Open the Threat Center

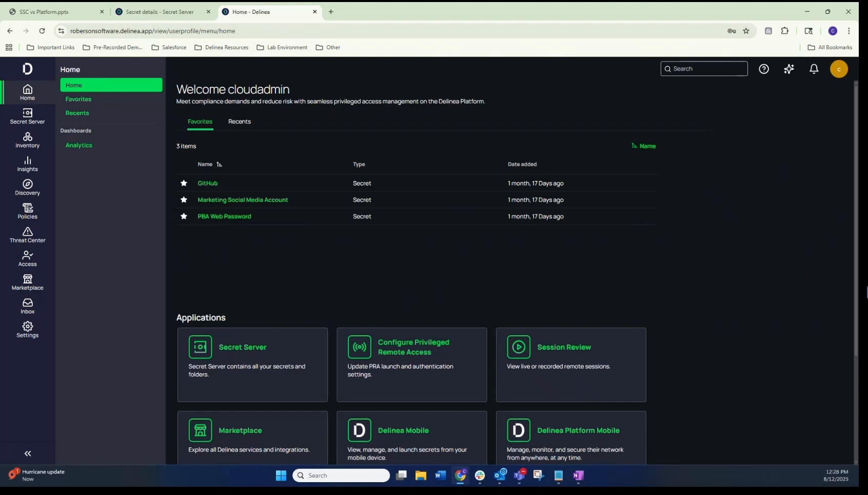pos(27,235)
